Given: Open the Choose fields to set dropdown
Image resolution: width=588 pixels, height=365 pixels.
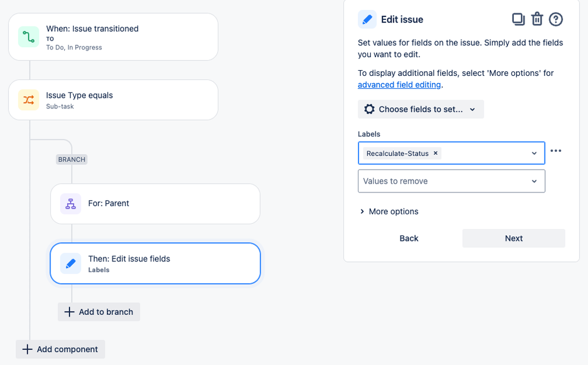Looking at the screenshot, I should (x=421, y=109).
